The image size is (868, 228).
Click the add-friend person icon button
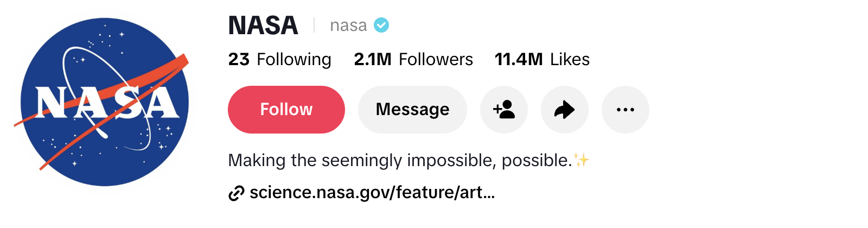point(504,110)
